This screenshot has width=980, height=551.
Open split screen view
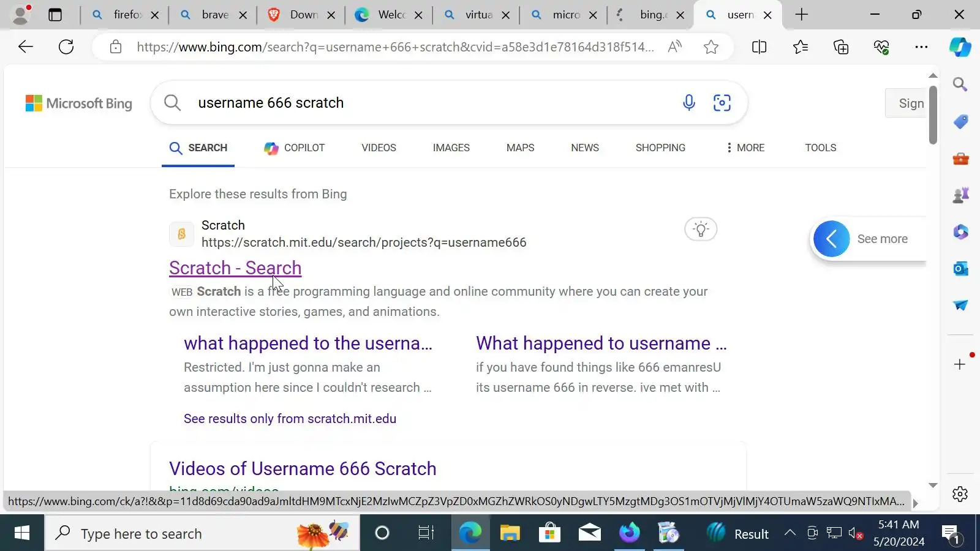(x=759, y=47)
